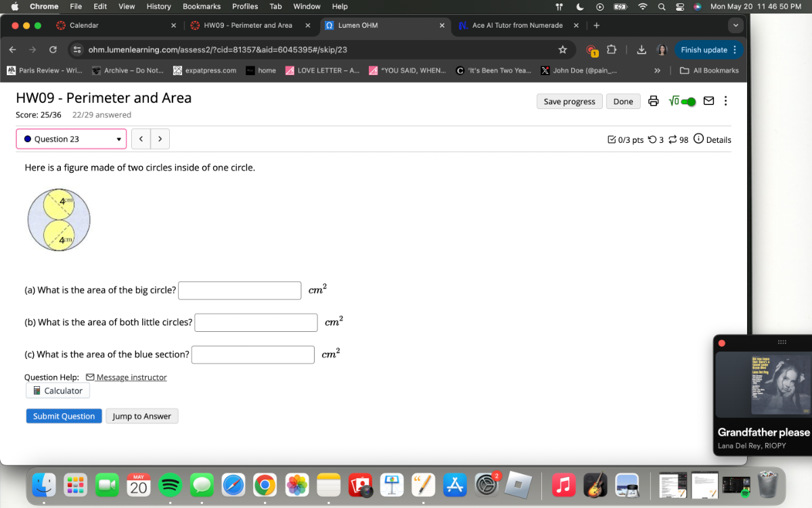Launch Spotify from the dock
The height and width of the screenshot is (508, 812).
(x=171, y=485)
